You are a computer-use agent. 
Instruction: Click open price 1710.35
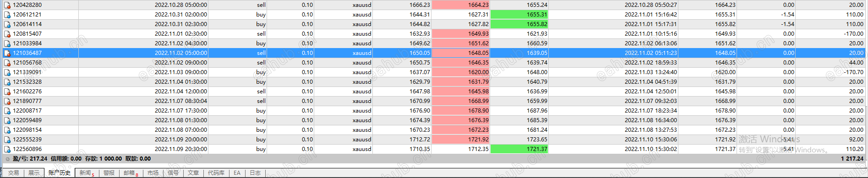pyautogui.click(x=420, y=149)
